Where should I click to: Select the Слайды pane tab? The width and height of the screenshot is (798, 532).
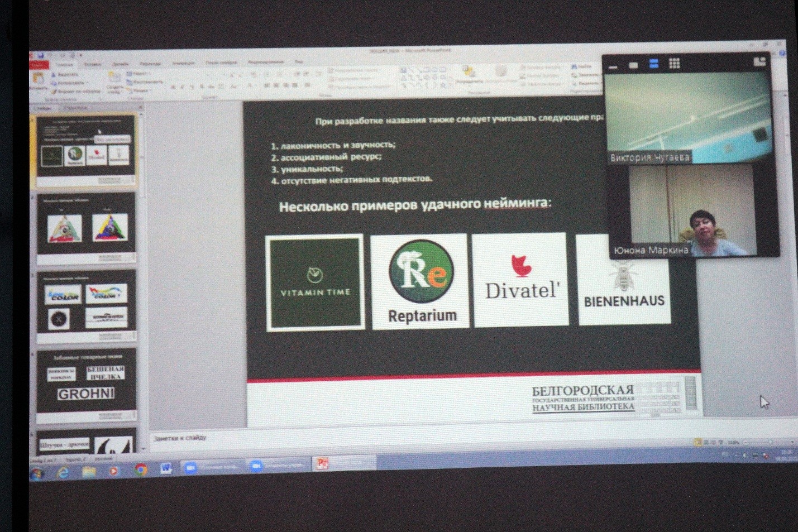(x=44, y=107)
